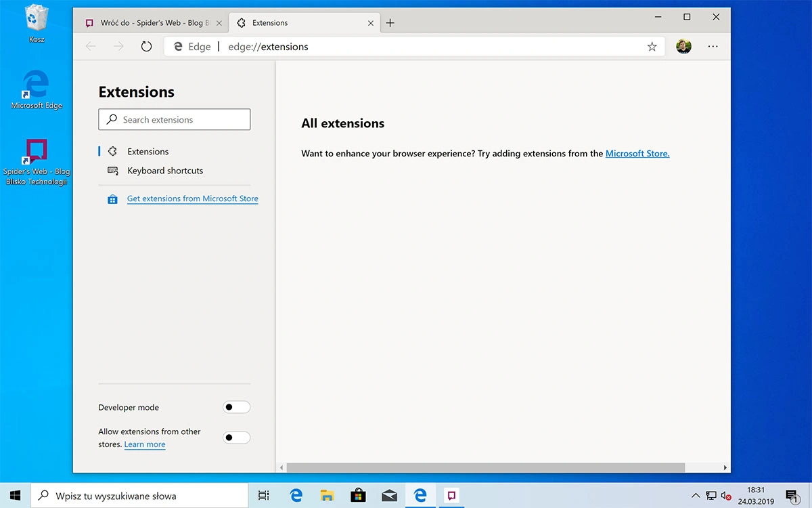Viewport: 812px width, 508px height.
Task: Open the Learn more link
Action: click(x=145, y=444)
